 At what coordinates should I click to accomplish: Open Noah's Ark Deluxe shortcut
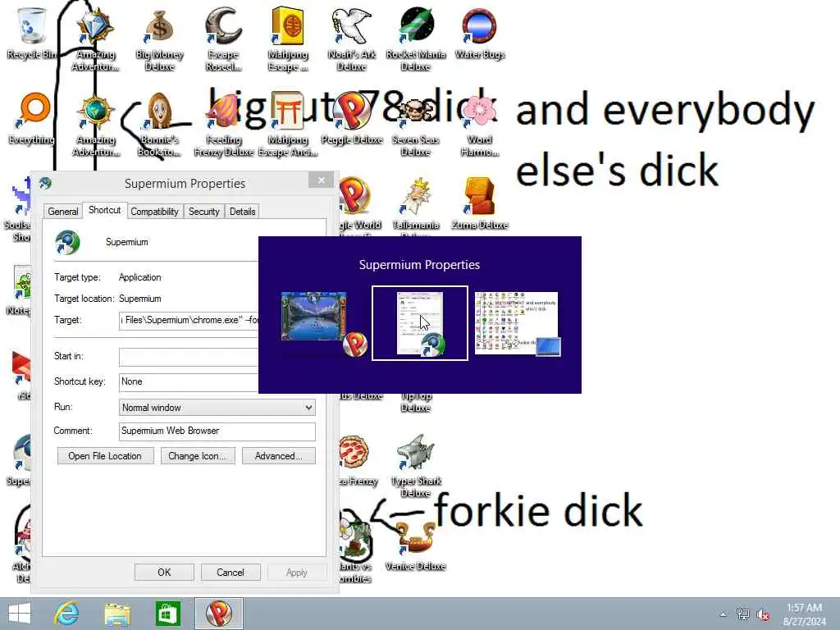tap(351, 39)
